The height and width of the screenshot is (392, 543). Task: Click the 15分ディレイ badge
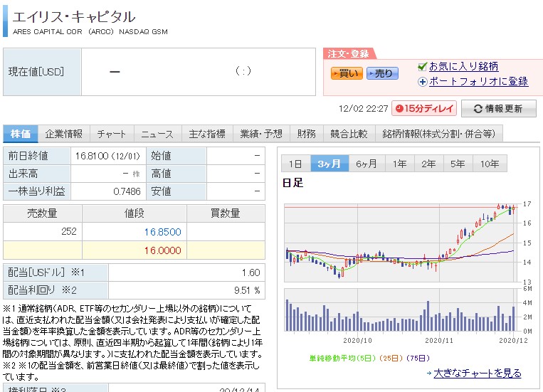424,108
